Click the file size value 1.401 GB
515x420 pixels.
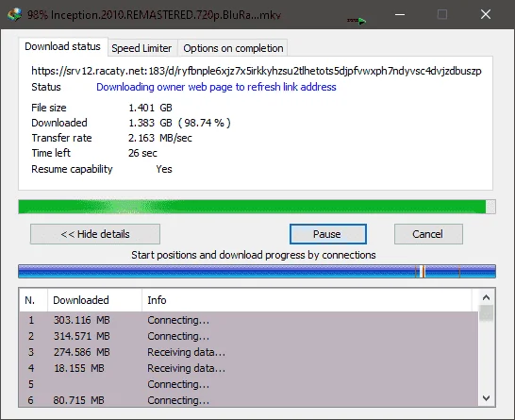pos(150,108)
